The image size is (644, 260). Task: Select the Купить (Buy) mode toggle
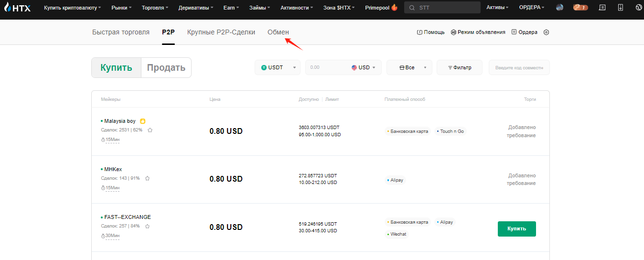[116, 68]
